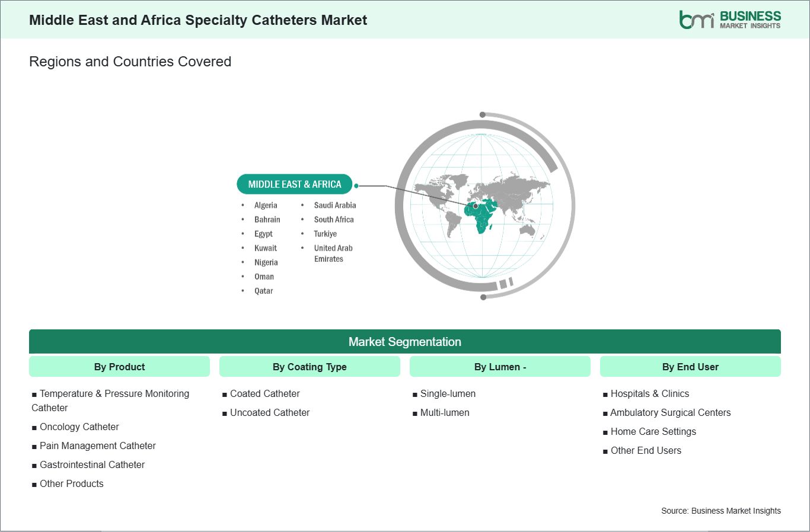This screenshot has height=532, width=810.
Task: Choose the By End User header
Action: tap(690, 367)
